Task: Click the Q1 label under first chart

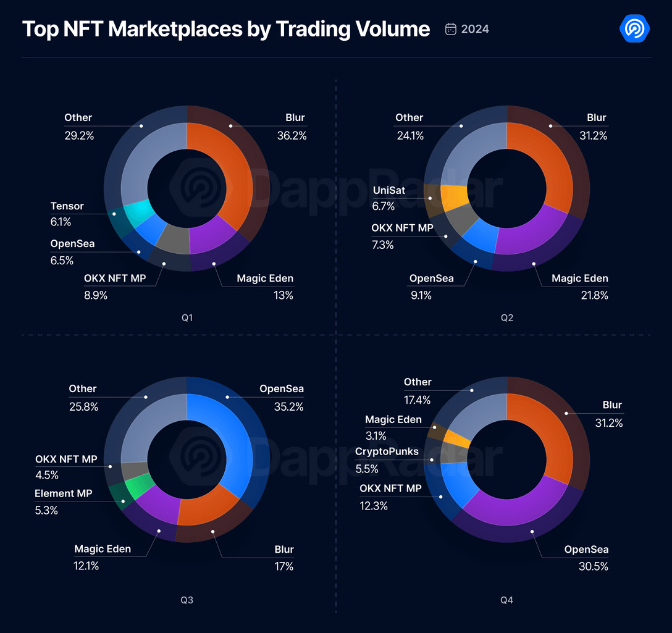Action: coord(187,317)
